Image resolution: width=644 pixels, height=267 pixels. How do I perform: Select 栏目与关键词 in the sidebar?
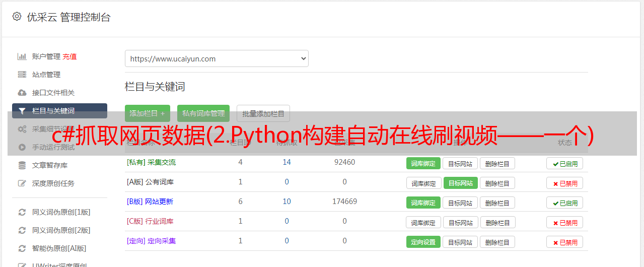click(59, 111)
